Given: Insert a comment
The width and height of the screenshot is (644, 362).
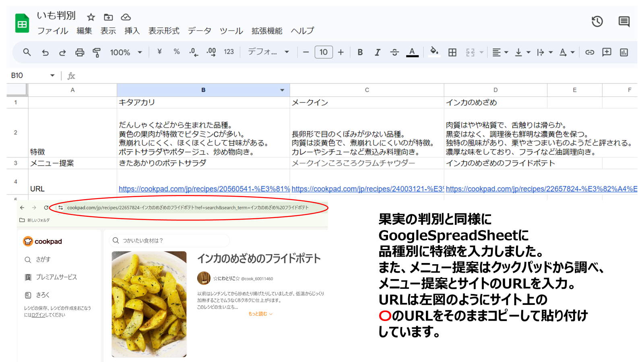Looking at the screenshot, I should [607, 52].
